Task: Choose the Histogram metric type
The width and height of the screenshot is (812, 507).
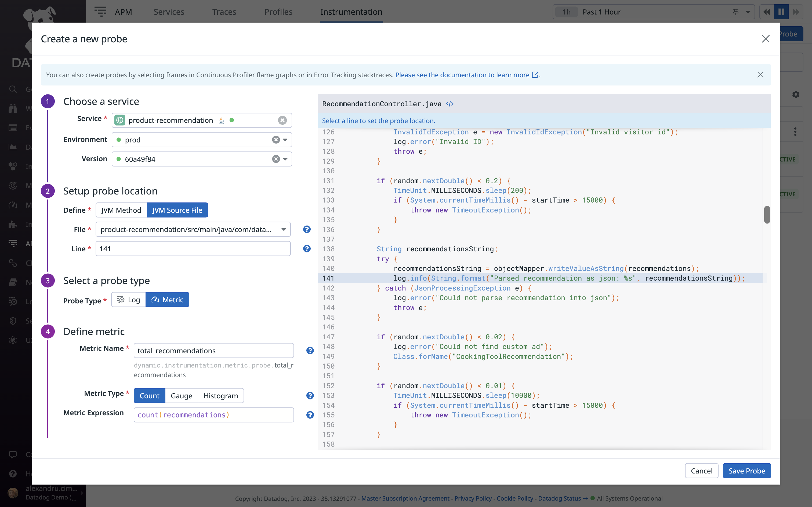Action: [x=220, y=396]
